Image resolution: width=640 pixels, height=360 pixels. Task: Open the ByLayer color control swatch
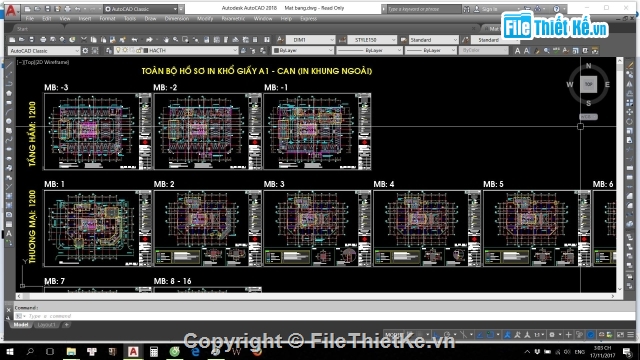[x=303, y=50]
